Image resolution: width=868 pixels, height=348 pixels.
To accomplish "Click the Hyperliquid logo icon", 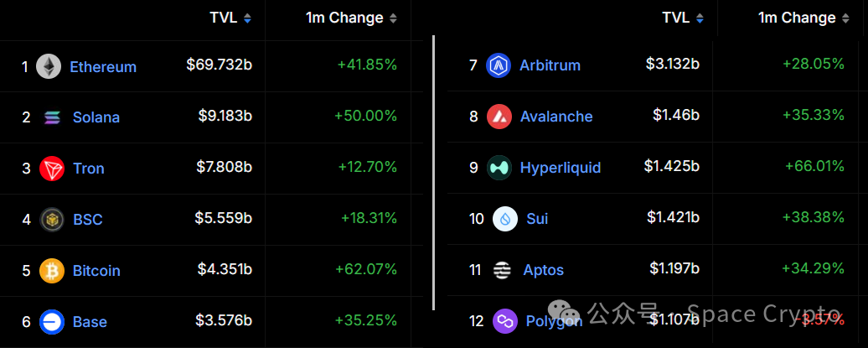I will coord(499,168).
